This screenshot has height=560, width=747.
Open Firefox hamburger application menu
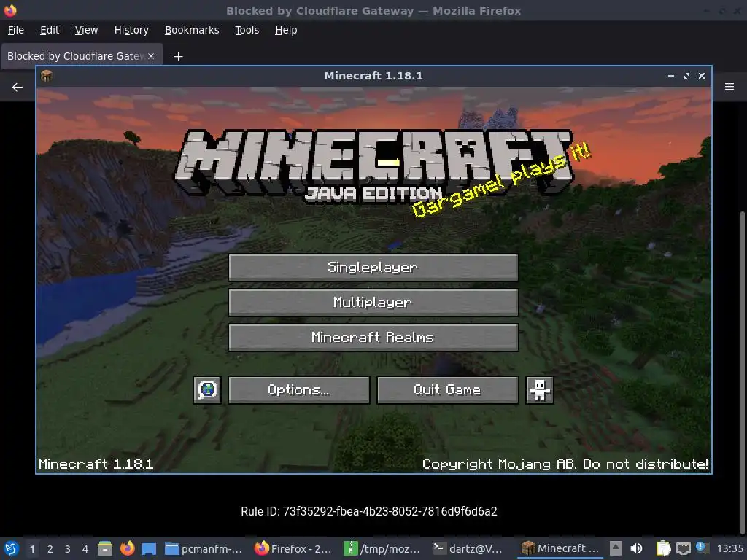click(729, 87)
